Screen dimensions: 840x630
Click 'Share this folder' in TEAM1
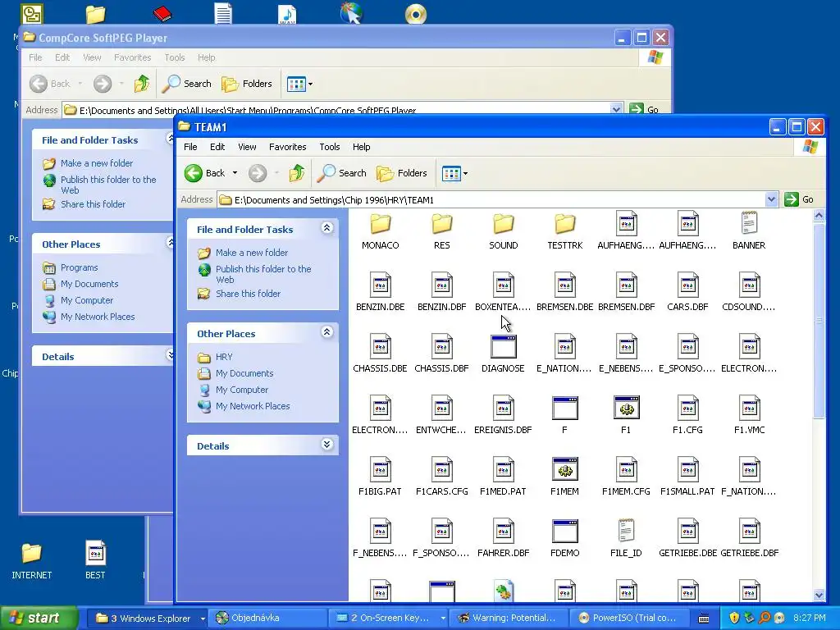pos(248,294)
